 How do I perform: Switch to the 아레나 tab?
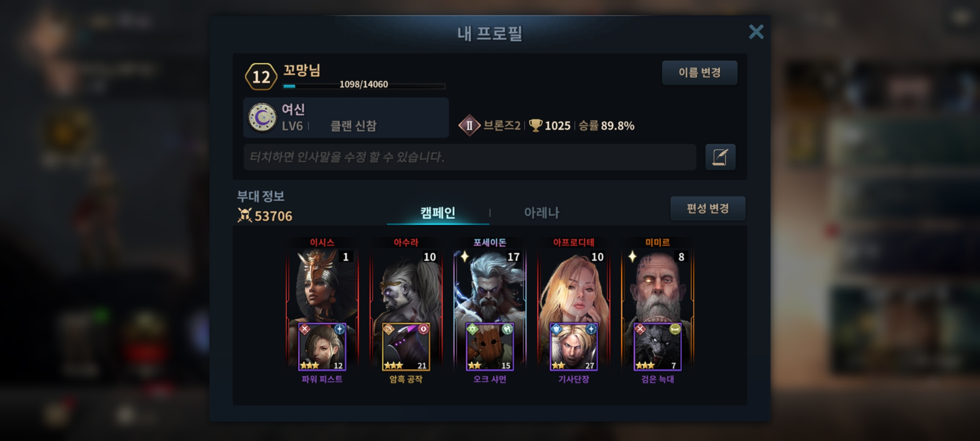[x=541, y=213]
